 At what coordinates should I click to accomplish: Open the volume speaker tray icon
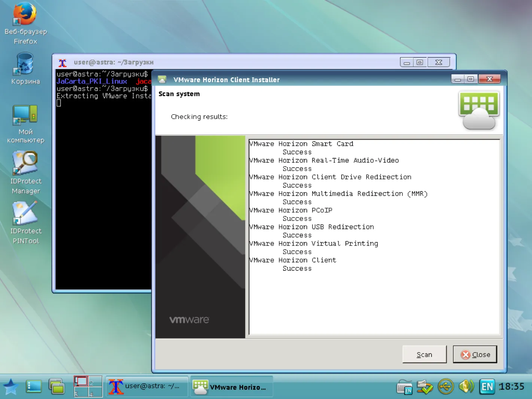(466, 386)
